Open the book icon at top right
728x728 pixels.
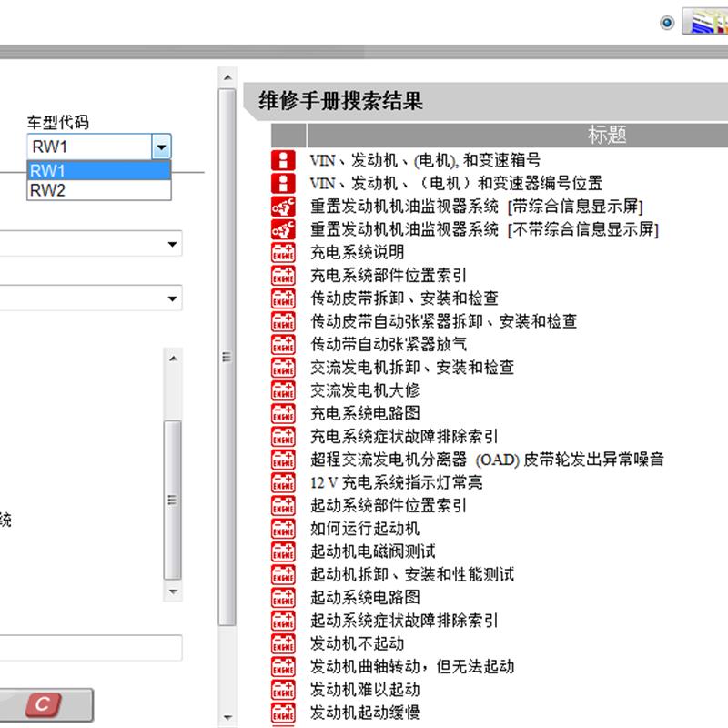click(705, 21)
